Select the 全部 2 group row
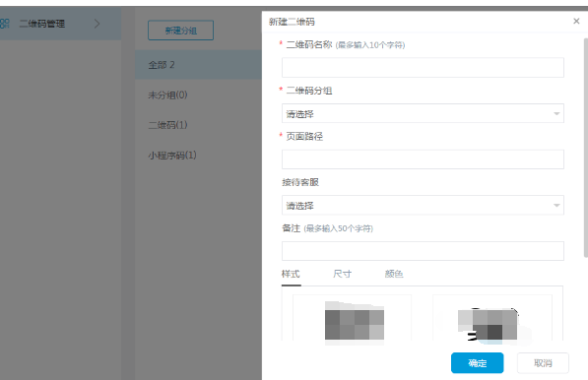This screenshot has height=380, width=588. tap(198, 64)
